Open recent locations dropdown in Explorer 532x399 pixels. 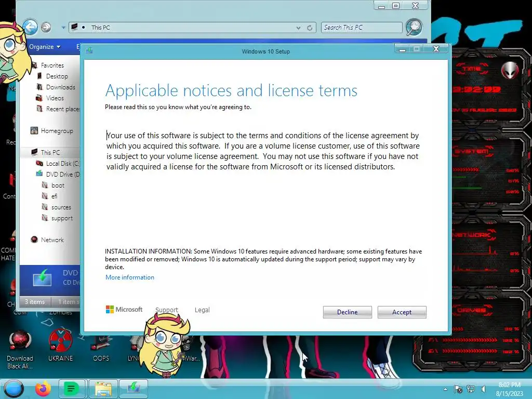63,28
